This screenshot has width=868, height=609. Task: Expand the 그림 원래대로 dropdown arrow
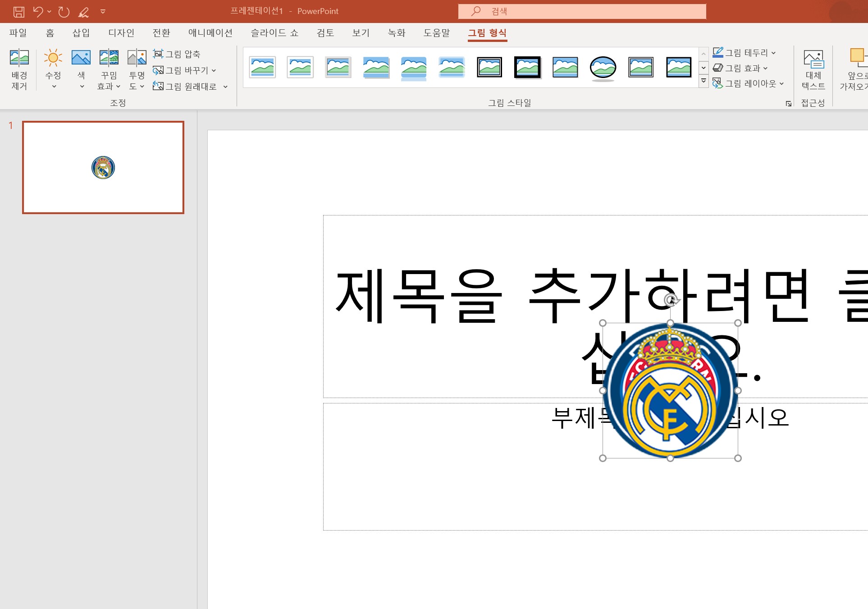point(225,87)
